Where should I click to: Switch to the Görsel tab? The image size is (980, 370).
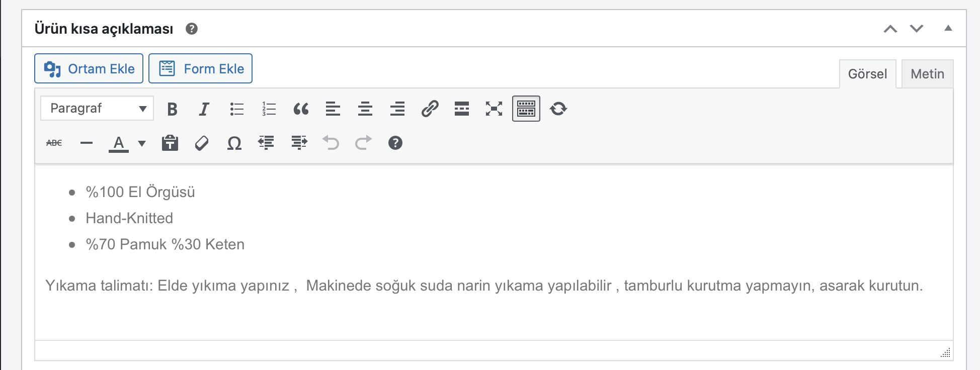pos(867,74)
